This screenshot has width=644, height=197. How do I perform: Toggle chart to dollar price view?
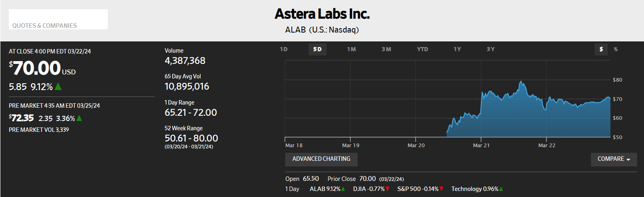tap(601, 49)
